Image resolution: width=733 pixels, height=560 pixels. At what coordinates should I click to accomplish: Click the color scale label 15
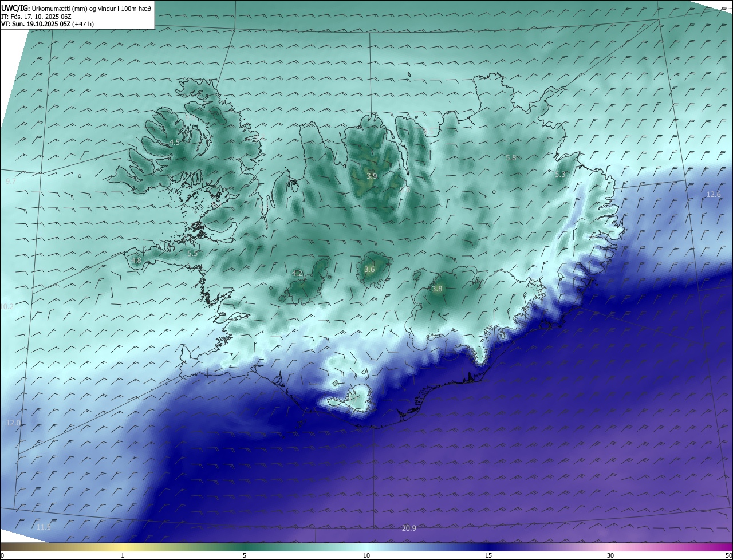coord(488,555)
